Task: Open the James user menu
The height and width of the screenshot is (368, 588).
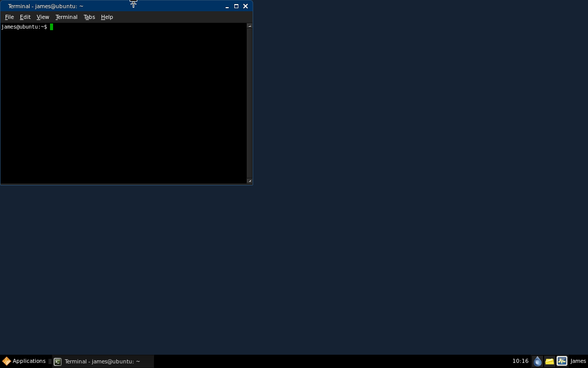Action: pyautogui.click(x=578, y=361)
